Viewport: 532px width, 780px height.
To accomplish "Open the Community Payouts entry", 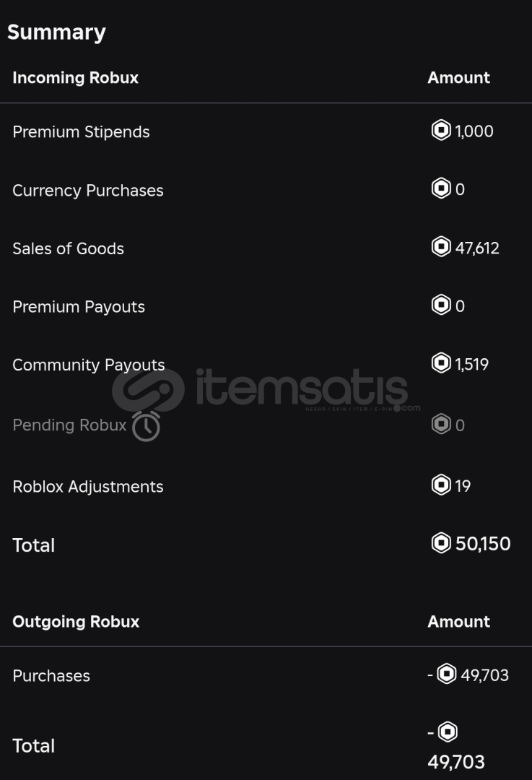I will click(89, 365).
